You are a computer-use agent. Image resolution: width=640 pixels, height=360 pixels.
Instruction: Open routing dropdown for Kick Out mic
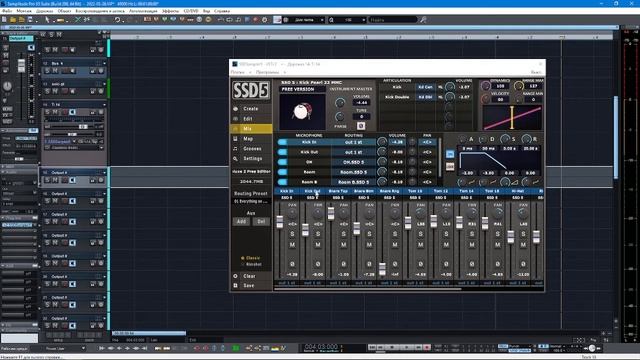coord(353,152)
